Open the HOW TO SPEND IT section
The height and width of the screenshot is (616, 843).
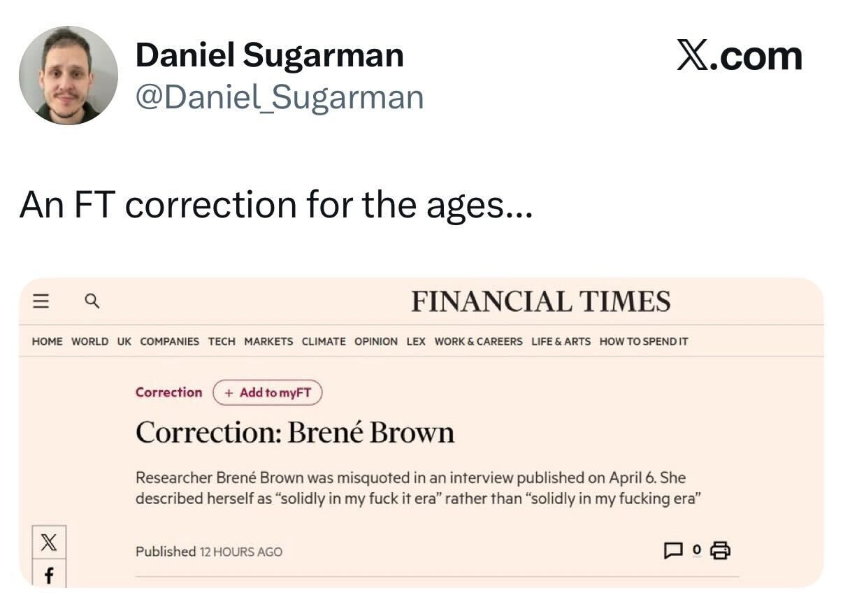click(x=644, y=341)
